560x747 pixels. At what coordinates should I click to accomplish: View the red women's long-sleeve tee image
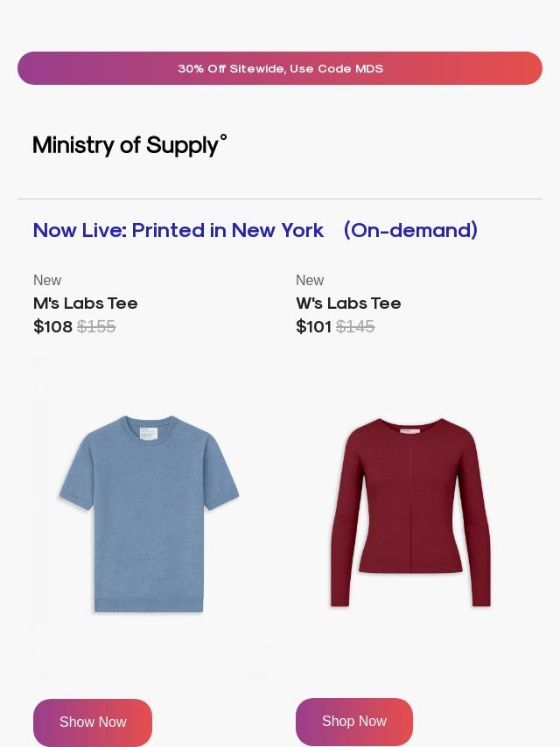point(410,513)
